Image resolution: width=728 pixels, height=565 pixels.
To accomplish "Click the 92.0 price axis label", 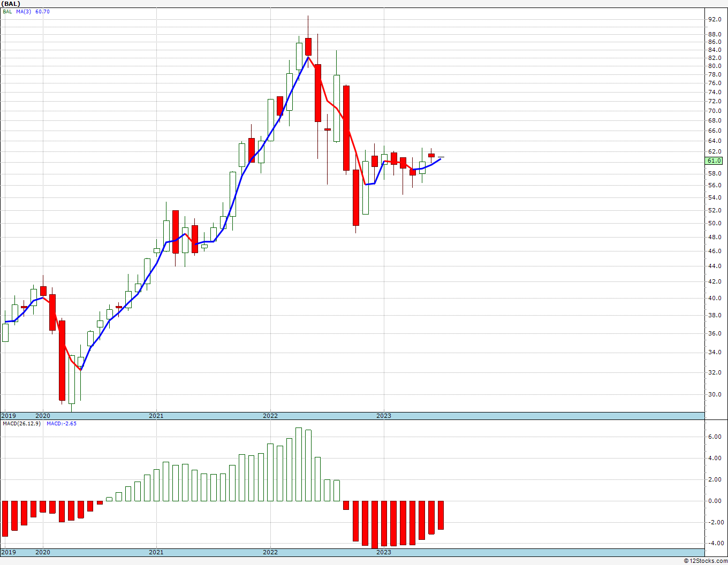I will click(x=715, y=19).
